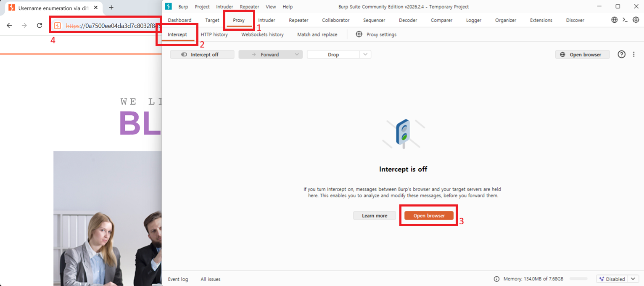This screenshot has width=644, height=286.
Task: Switch to the Dashboard tab
Action: [179, 20]
